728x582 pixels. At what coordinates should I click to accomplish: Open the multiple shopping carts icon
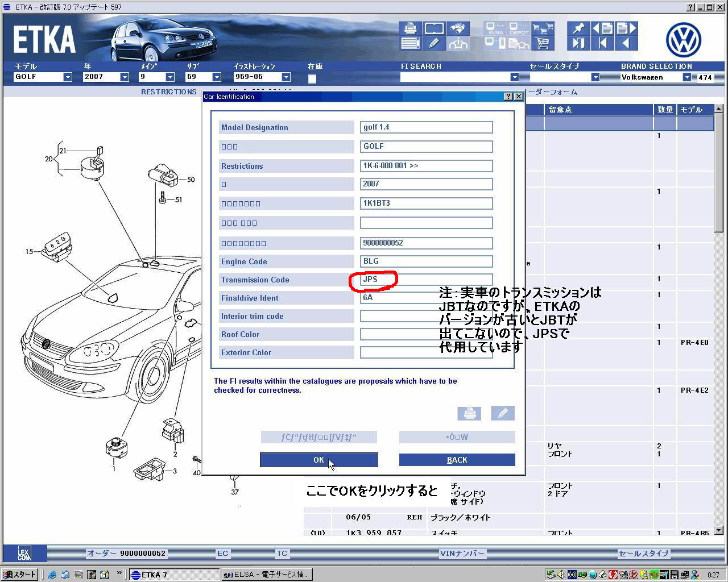[x=542, y=28]
